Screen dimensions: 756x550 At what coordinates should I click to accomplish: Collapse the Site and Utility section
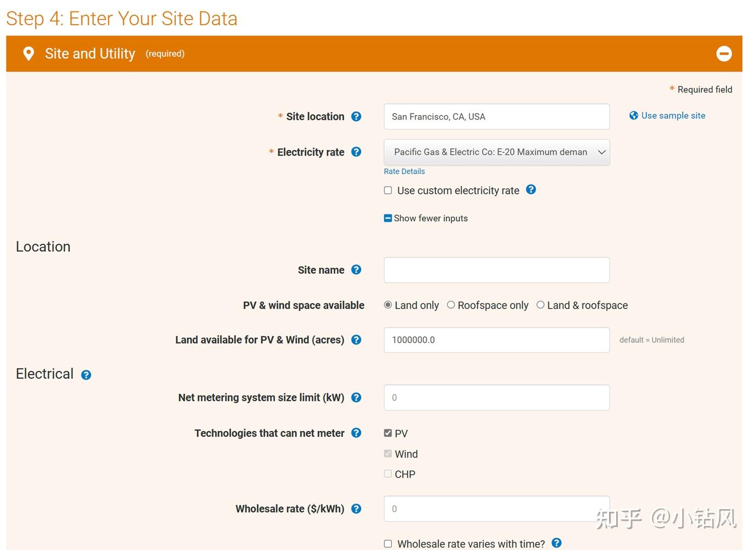724,54
